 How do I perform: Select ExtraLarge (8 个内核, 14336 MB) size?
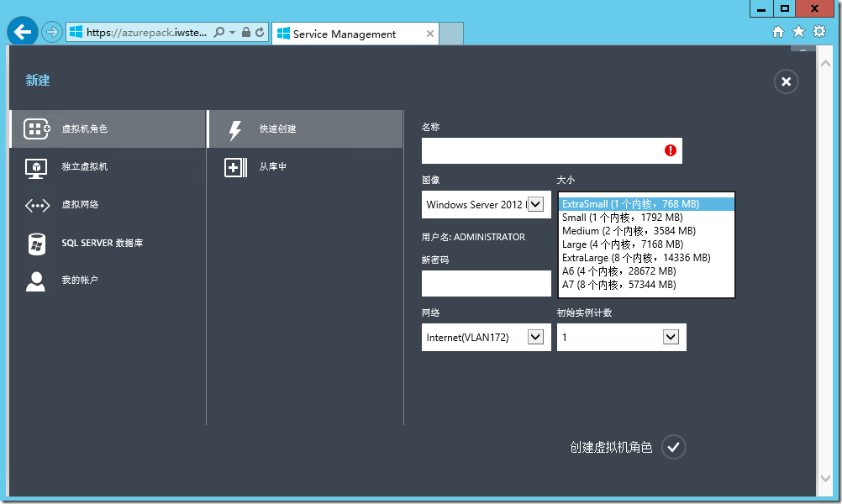646,258
